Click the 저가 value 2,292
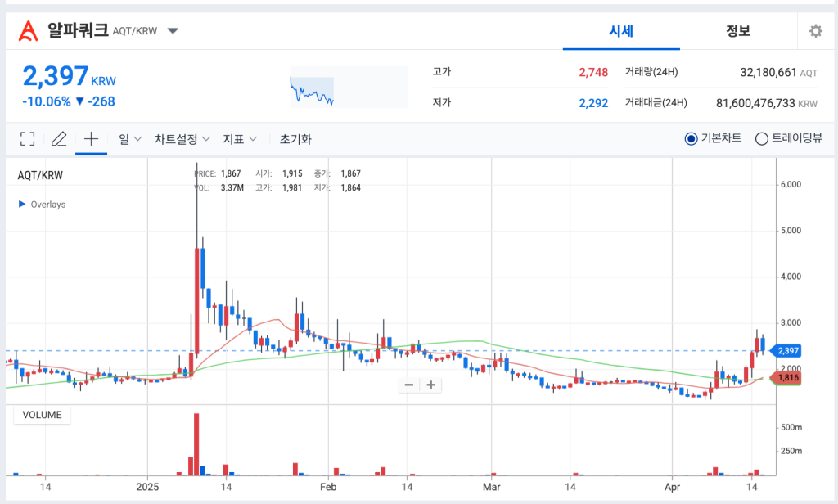This screenshot has height=504, width=838. (593, 103)
